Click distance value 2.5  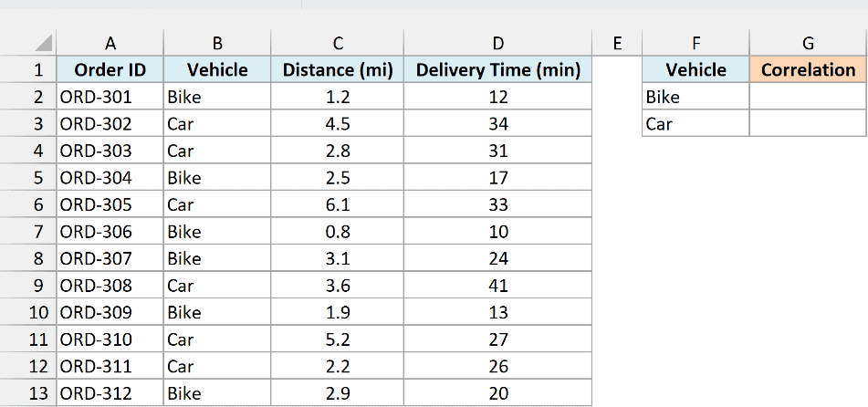click(337, 178)
